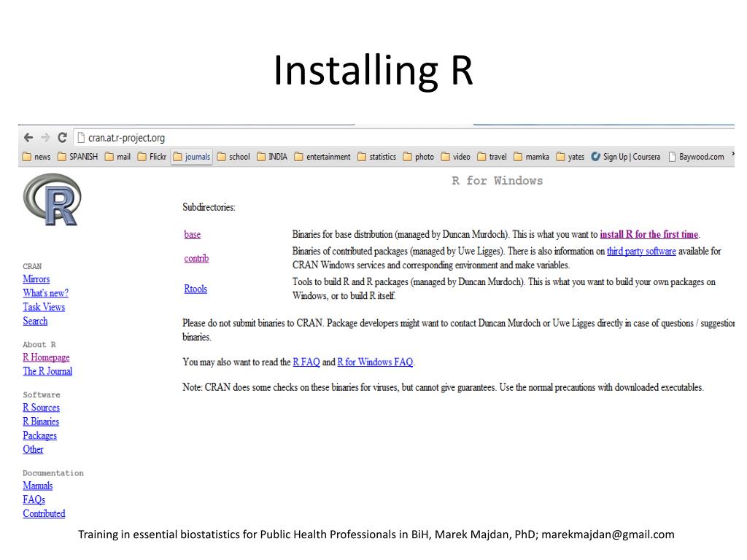Open the entertainment bookmark folder
This screenshot has height=560, width=747.
pyautogui.click(x=322, y=157)
